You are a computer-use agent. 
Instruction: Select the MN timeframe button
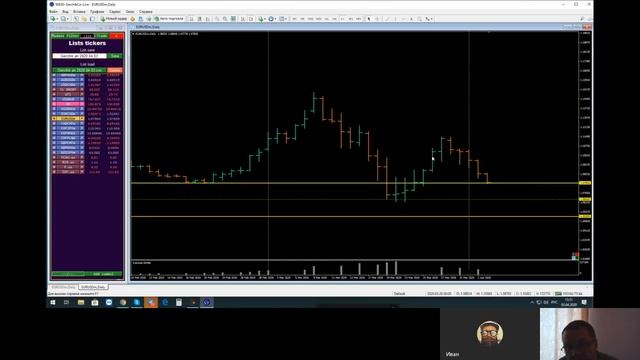click(x=358, y=19)
